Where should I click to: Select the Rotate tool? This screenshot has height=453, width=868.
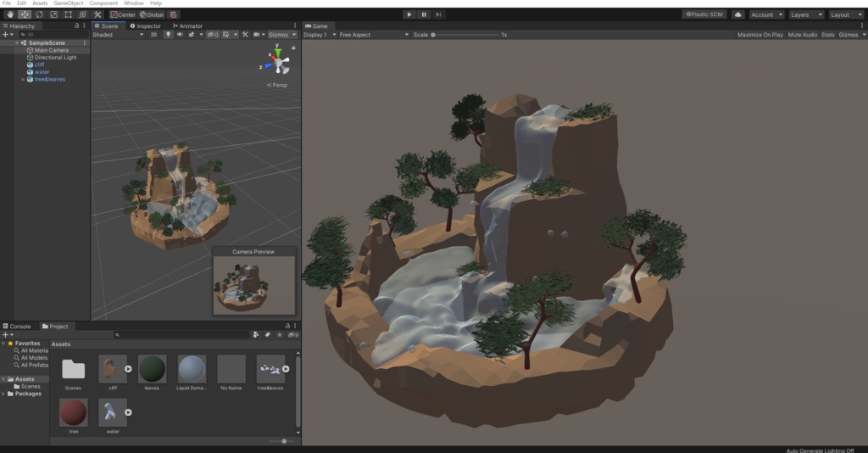point(39,14)
